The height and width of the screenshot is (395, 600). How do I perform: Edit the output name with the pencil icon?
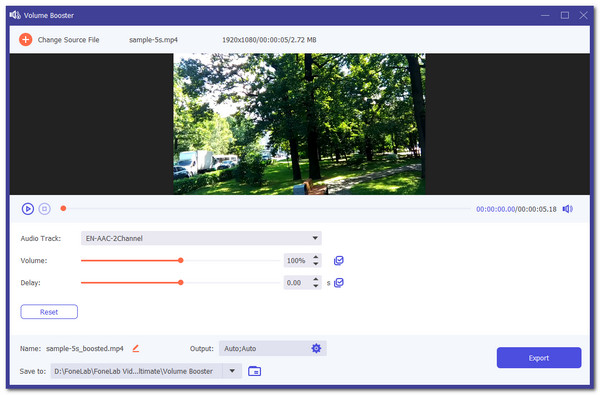pos(135,349)
